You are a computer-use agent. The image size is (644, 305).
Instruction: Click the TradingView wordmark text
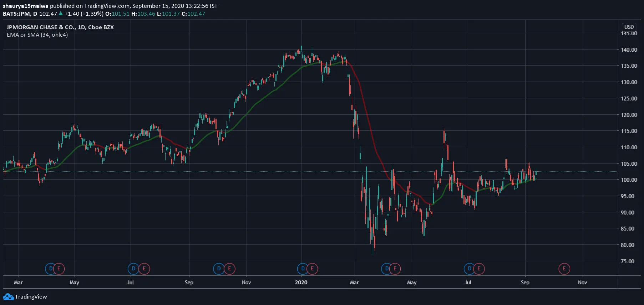tap(31, 297)
